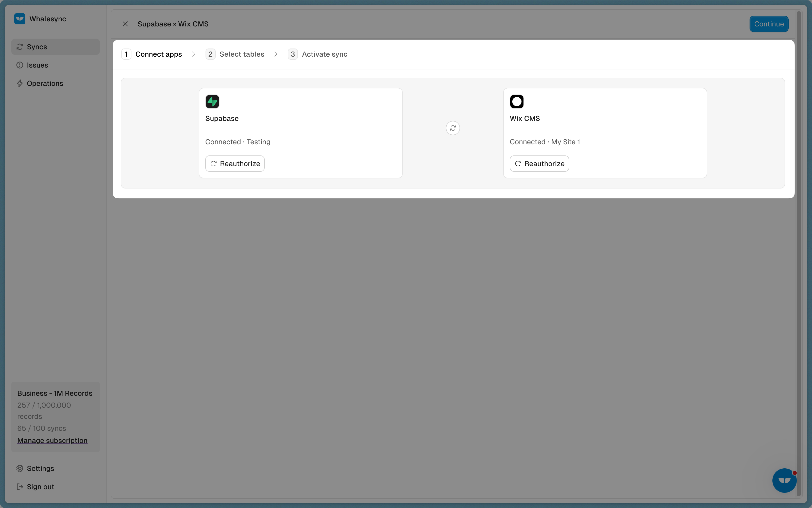Click the 'Supabase × Wix CMS' header title

pyautogui.click(x=173, y=24)
